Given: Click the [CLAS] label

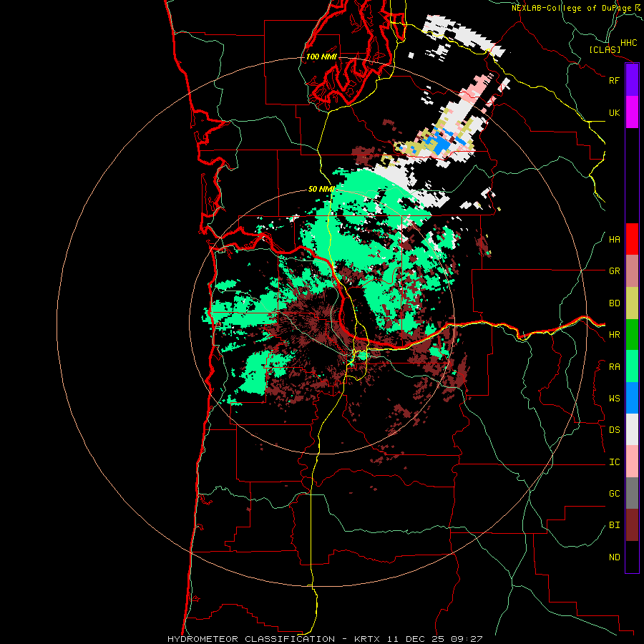Looking at the screenshot, I should (605, 50).
